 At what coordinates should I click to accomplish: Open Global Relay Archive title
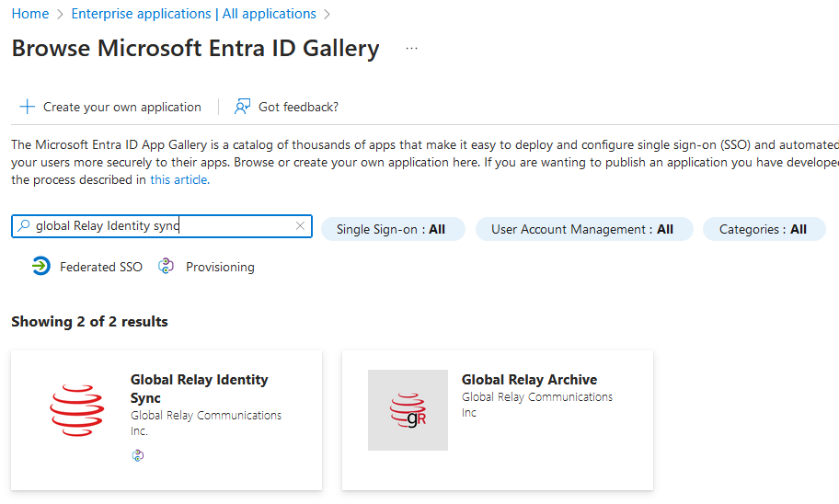(529, 379)
